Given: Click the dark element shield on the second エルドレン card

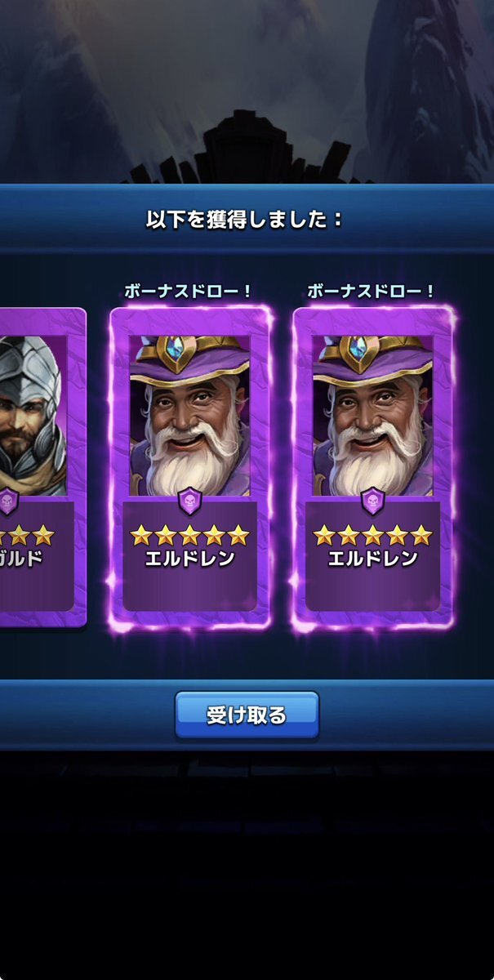Looking at the screenshot, I should (x=372, y=500).
